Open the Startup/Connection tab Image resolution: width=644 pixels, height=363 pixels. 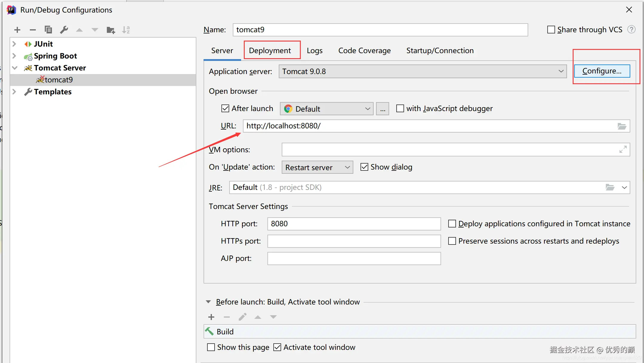coord(440,50)
